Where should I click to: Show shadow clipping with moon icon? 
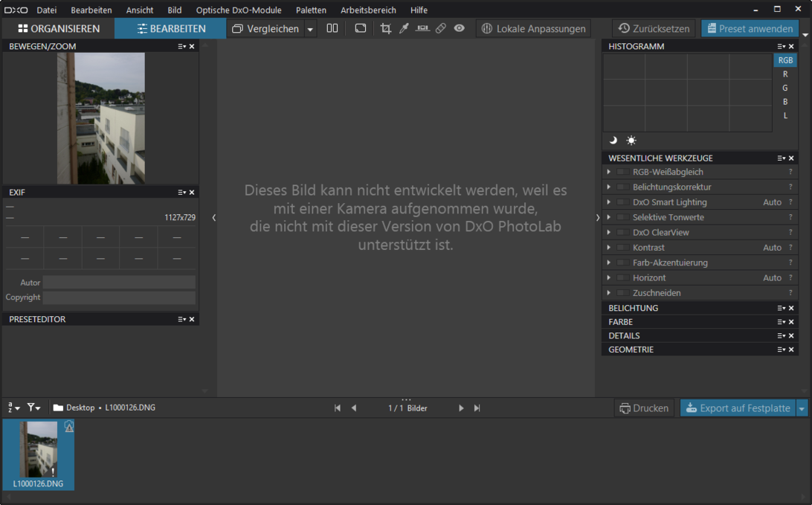pyautogui.click(x=613, y=141)
